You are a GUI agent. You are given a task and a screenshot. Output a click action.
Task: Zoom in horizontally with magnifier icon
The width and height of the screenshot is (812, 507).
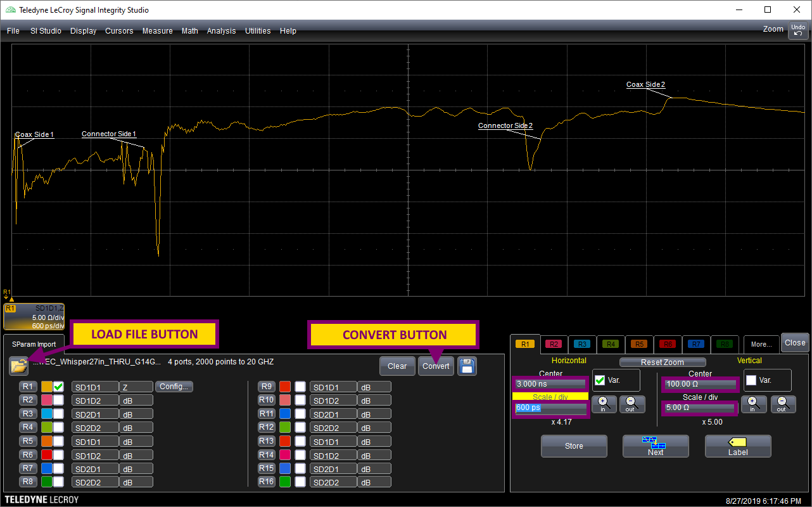604,404
